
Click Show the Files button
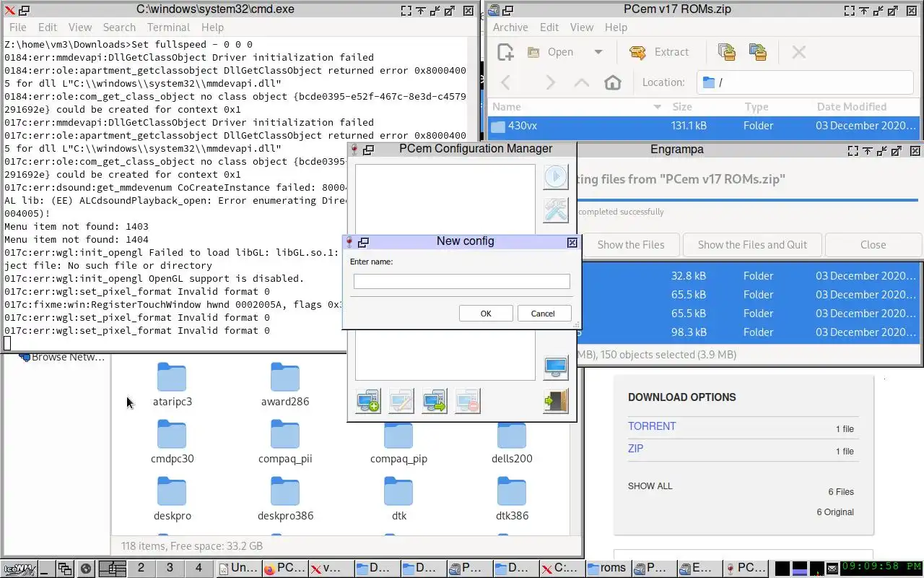[x=630, y=245]
